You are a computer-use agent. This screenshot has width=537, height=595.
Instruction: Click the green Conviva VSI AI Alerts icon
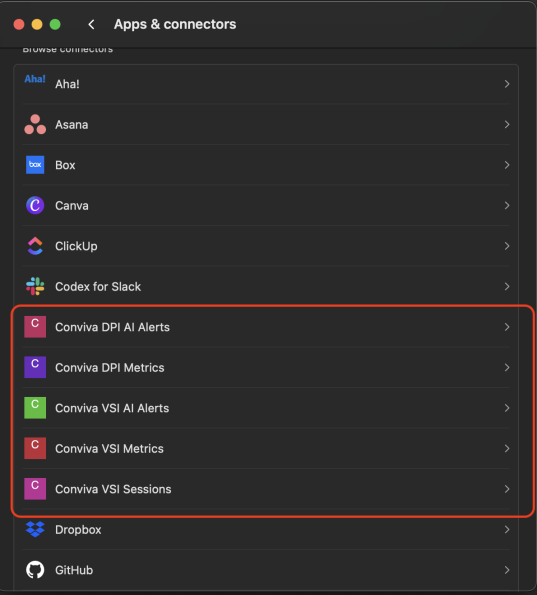[35, 408]
